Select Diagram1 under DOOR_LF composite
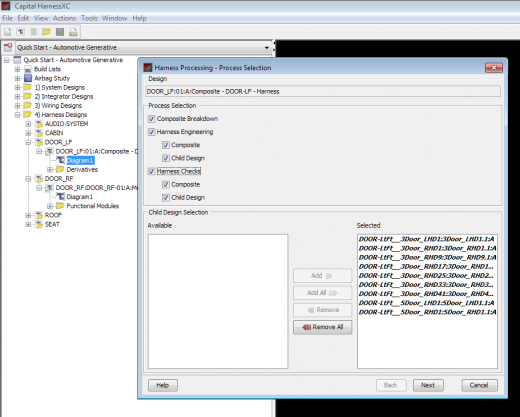520x417 pixels. 80,160
